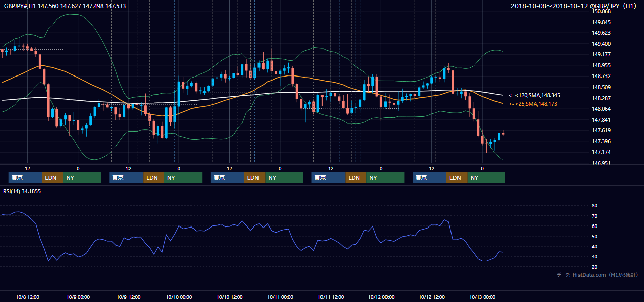
Task: Click the 10/10 12:00 date label
Action: tap(229, 297)
